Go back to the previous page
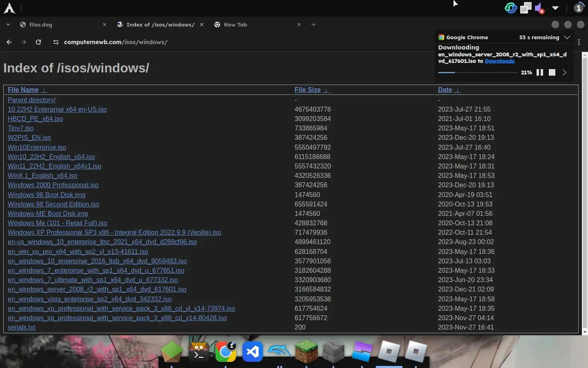The image size is (588, 368). [9, 42]
